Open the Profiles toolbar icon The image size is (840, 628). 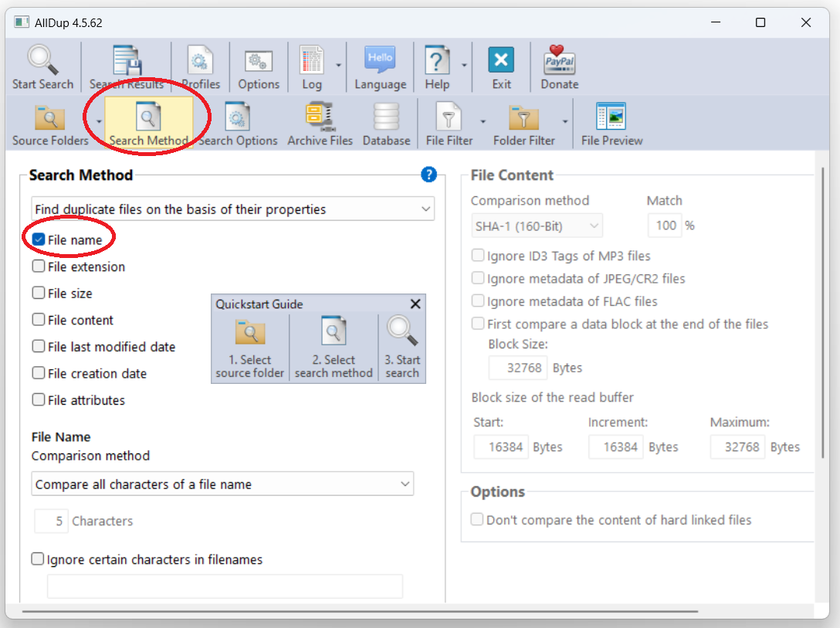pyautogui.click(x=201, y=62)
